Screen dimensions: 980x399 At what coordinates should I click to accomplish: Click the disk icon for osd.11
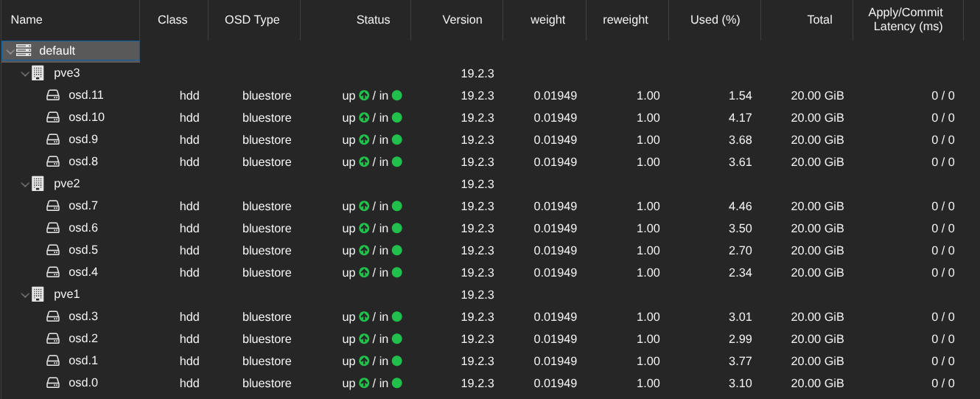tap(53, 95)
